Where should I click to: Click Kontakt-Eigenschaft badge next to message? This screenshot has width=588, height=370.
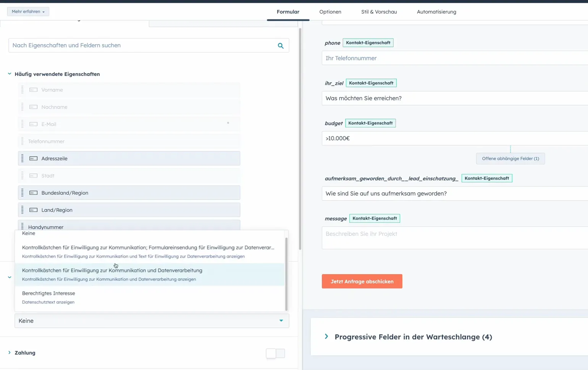click(375, 219)
